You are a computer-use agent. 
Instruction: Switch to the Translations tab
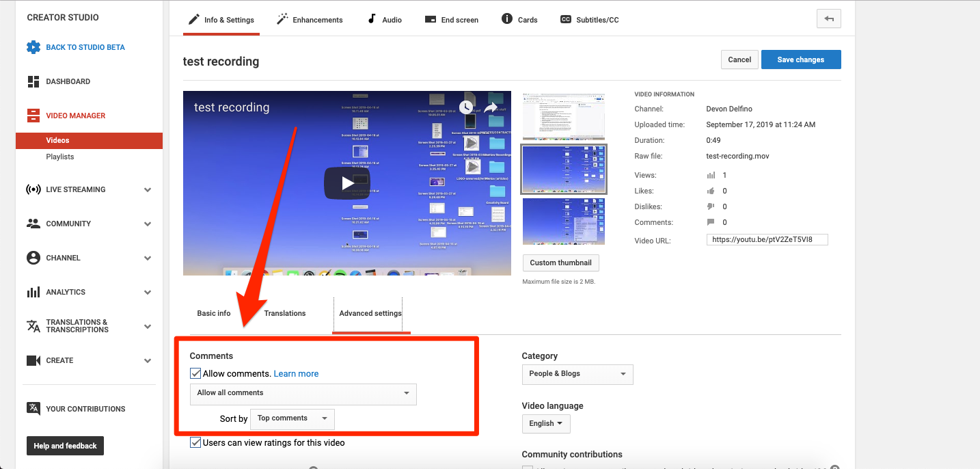point(285,313)
